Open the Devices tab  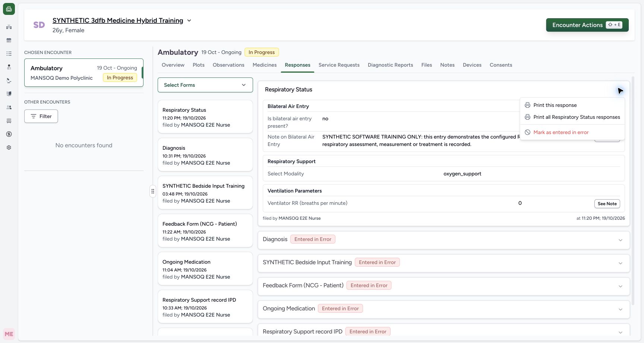tap(472, 65)
